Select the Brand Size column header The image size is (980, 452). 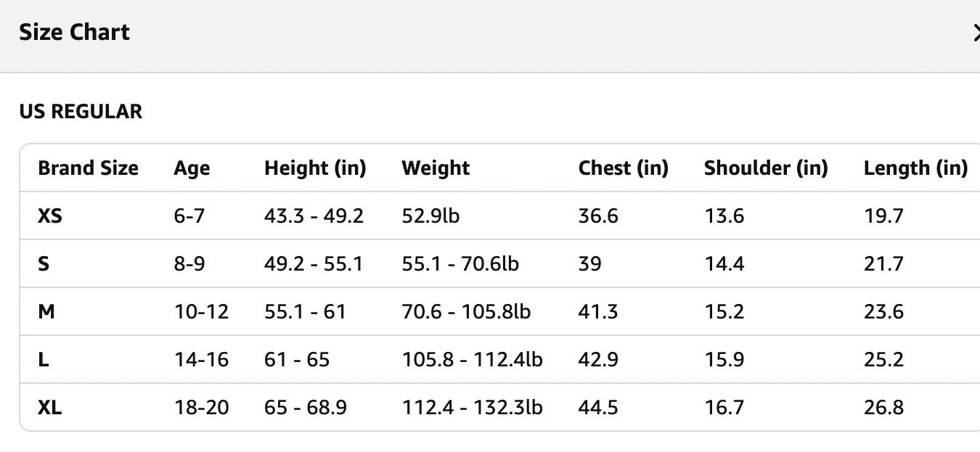pyautogui.click(x=88, y=168)
